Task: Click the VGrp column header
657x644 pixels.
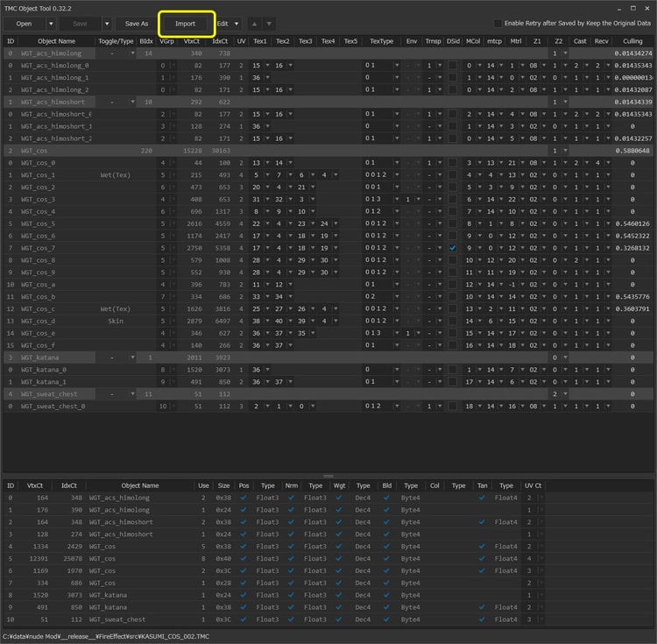Action: [x=166, y=41]
